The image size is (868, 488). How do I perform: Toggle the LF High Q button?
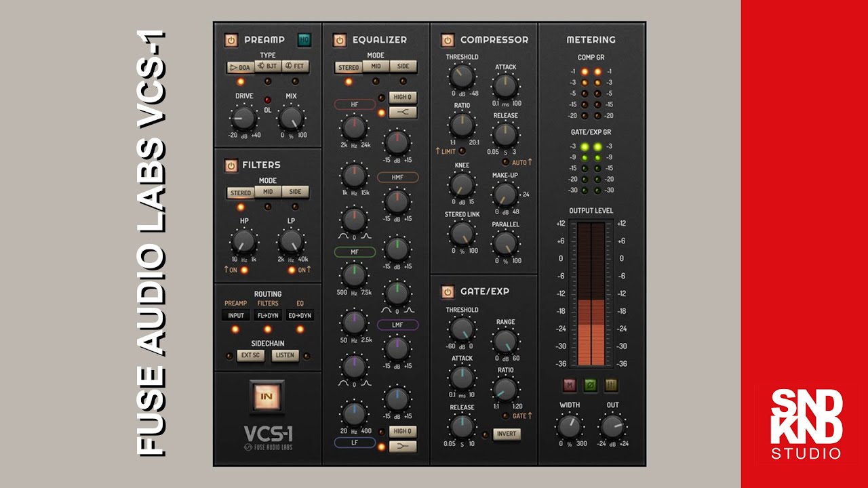403,431
